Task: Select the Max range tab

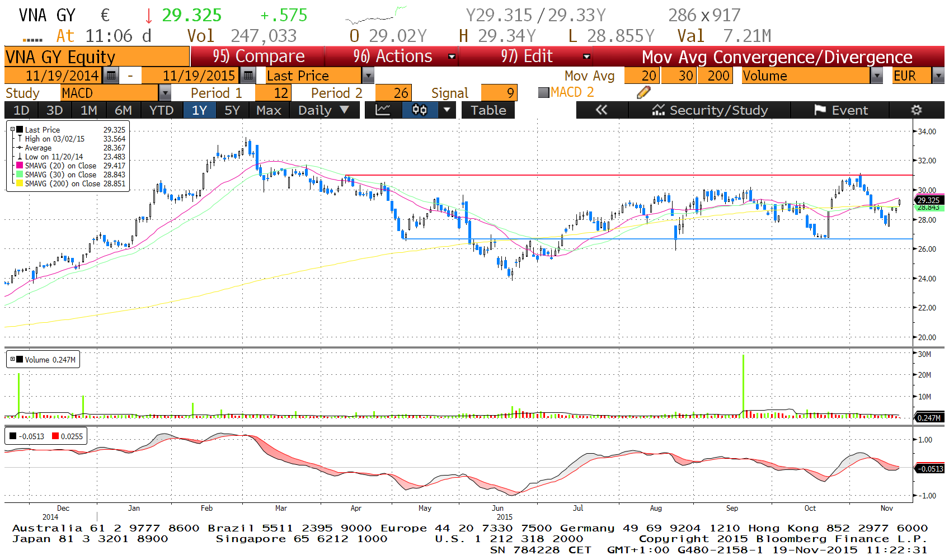Action: 269,110
